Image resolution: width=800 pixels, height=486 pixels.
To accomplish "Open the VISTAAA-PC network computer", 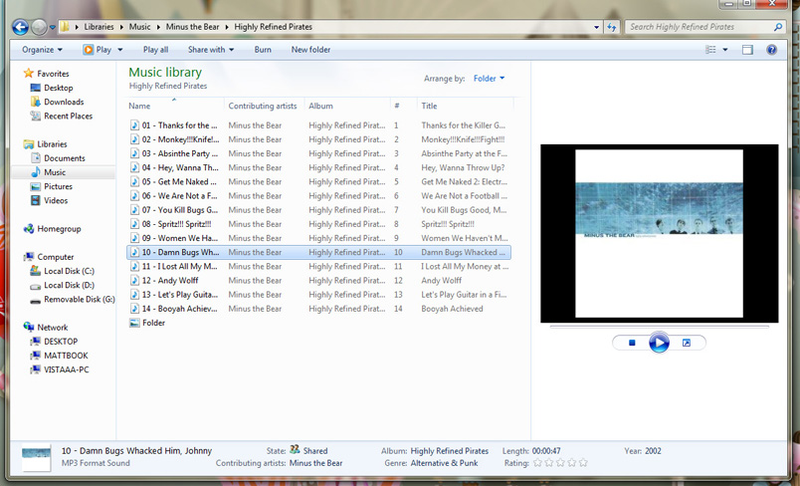I will tap(66, 370).
